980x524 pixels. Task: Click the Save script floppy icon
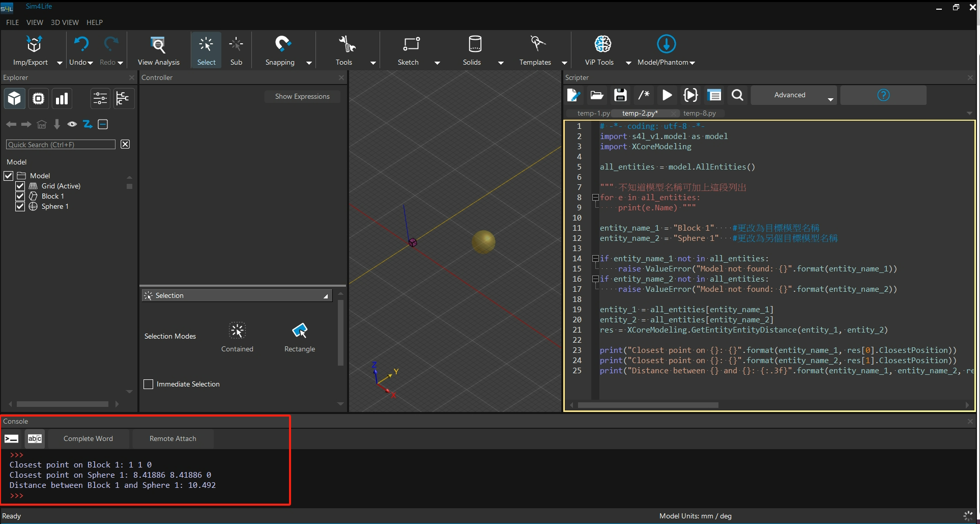click(620, 95)
